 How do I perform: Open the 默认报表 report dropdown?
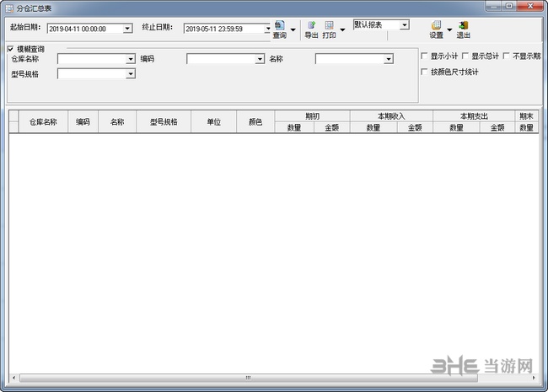pyautogui.click(x=405, y=24)
